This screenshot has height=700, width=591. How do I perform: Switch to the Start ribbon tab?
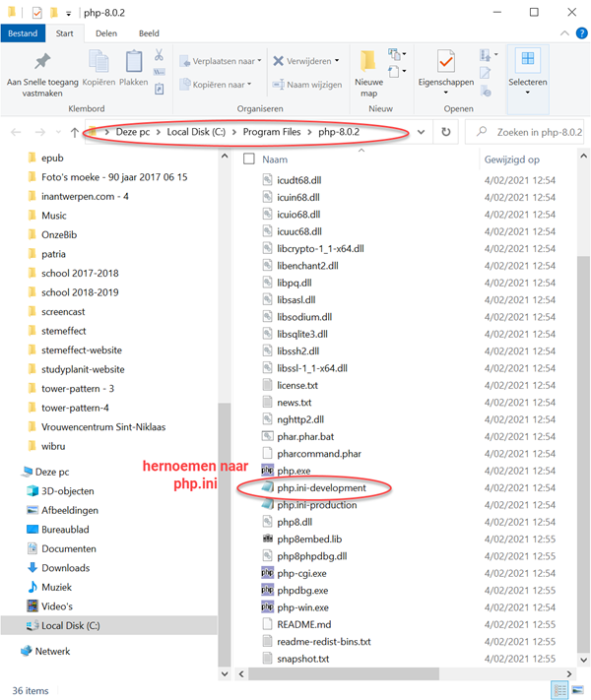[x=64, y=33]
